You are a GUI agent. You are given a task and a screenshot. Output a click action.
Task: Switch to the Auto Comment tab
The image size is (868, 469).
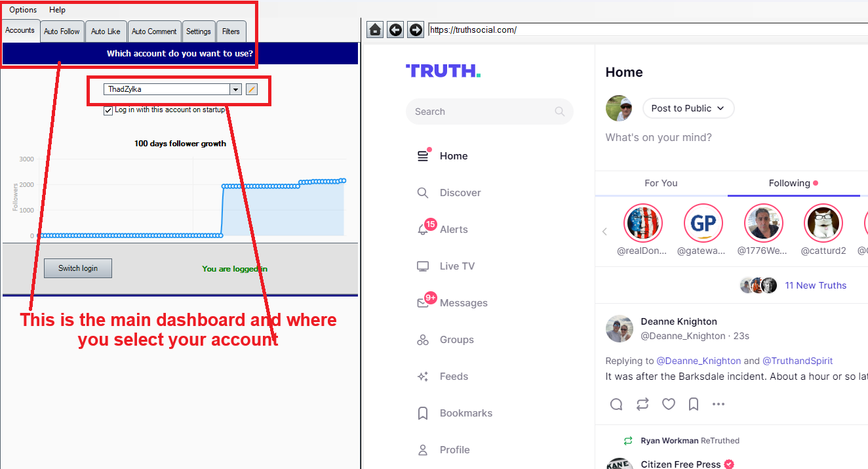pyautogui.click(x=154, y=31)
